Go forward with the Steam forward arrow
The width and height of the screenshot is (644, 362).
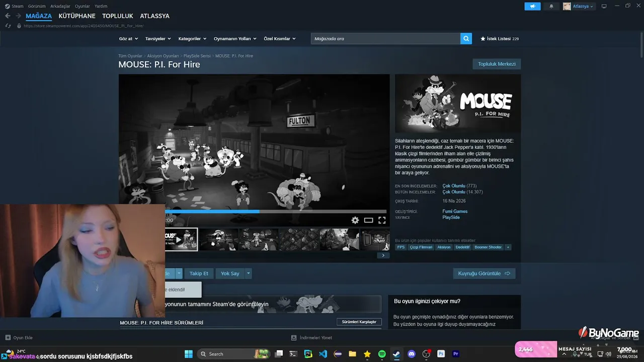tap(18, 16)
